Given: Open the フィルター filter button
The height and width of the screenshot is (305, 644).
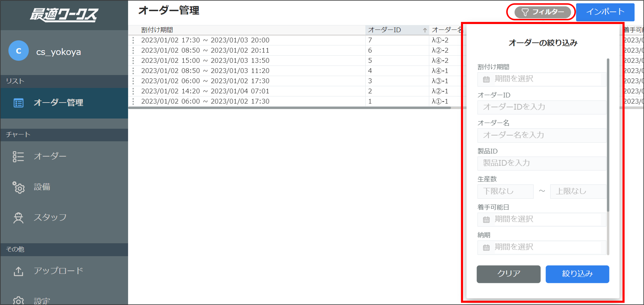Looking at the screenshot, I should click(x=543, y=12).
